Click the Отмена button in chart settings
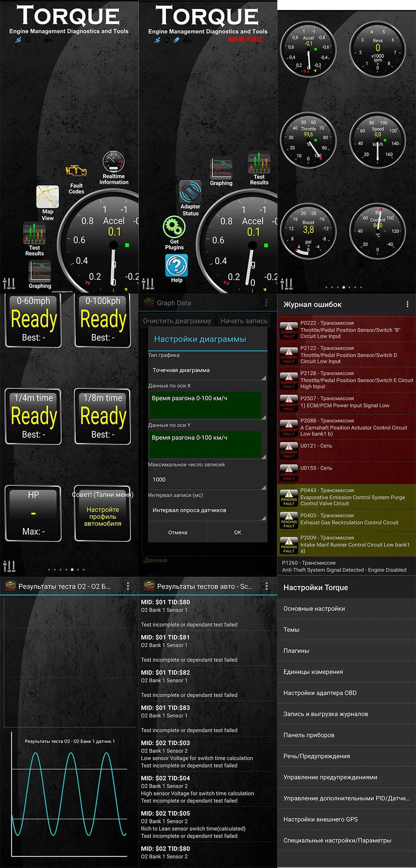 (178, 532)
